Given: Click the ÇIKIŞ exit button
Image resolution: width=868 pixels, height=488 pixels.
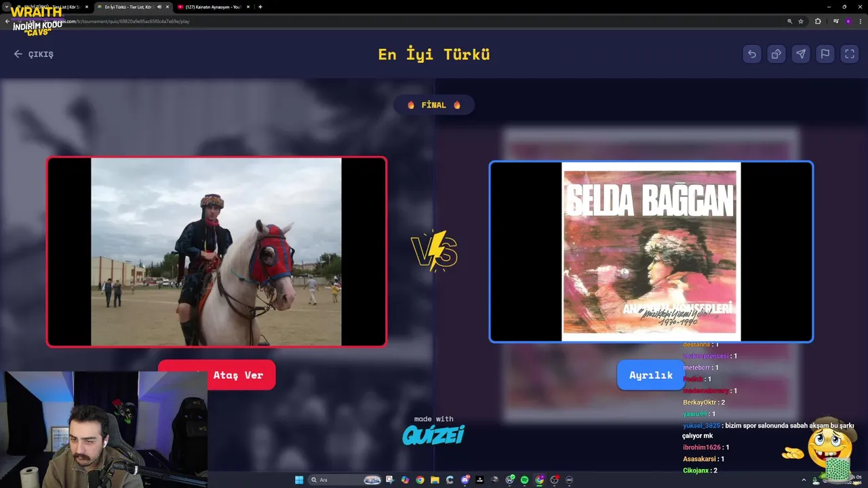Looking at the screenshot, I should 34,54.
